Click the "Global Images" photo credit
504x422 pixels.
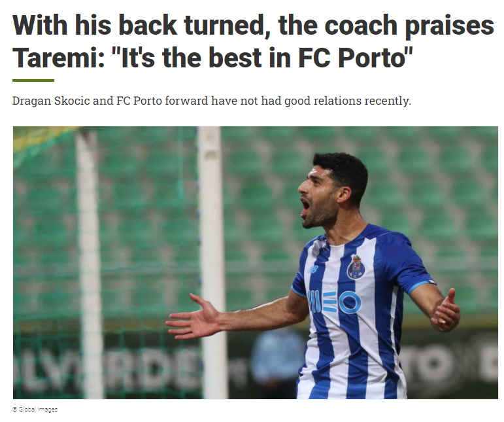(x=38, y=410)
